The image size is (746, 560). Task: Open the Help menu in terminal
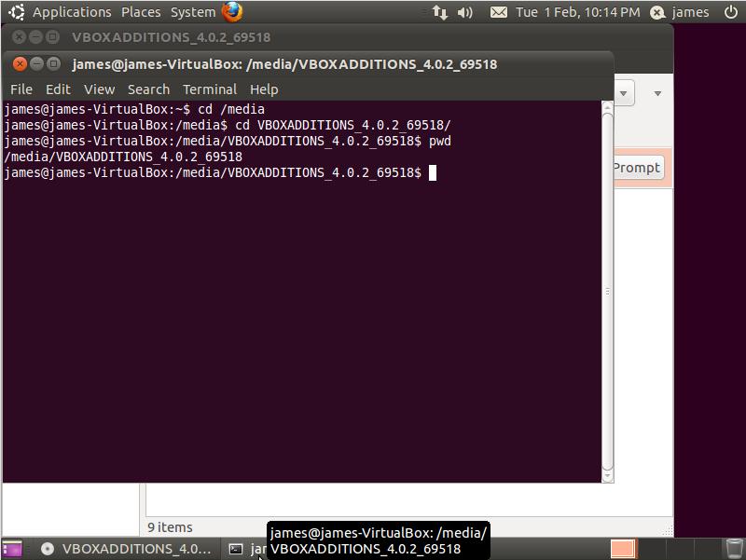click(264, 89)
